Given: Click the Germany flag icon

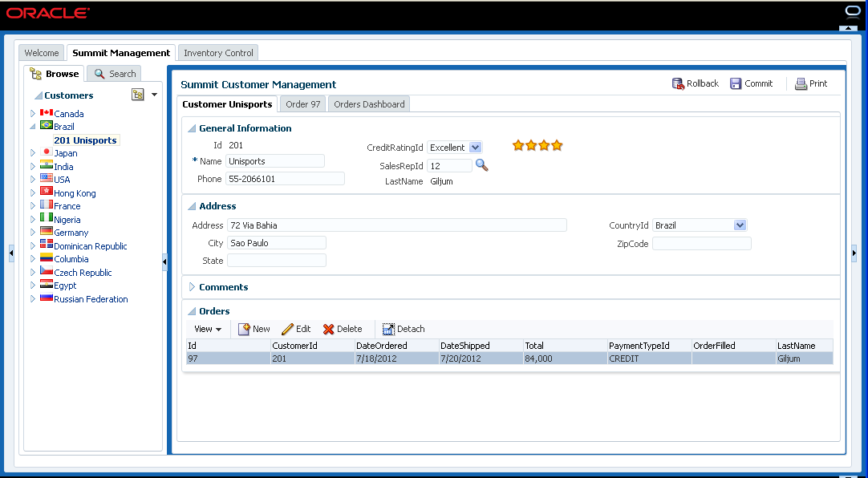Looking at the screenshot, I should (47, 231).
